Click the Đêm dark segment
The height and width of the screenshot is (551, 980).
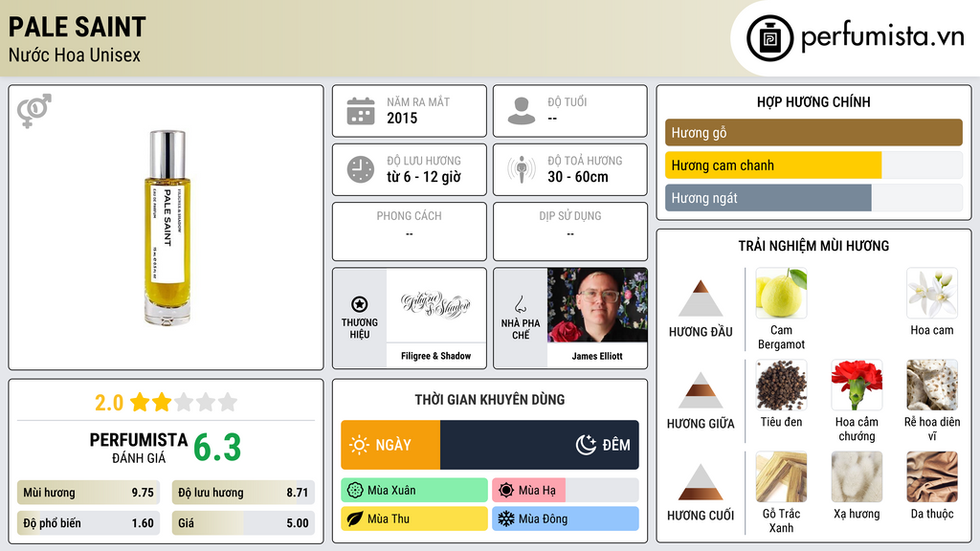[540, 445]
